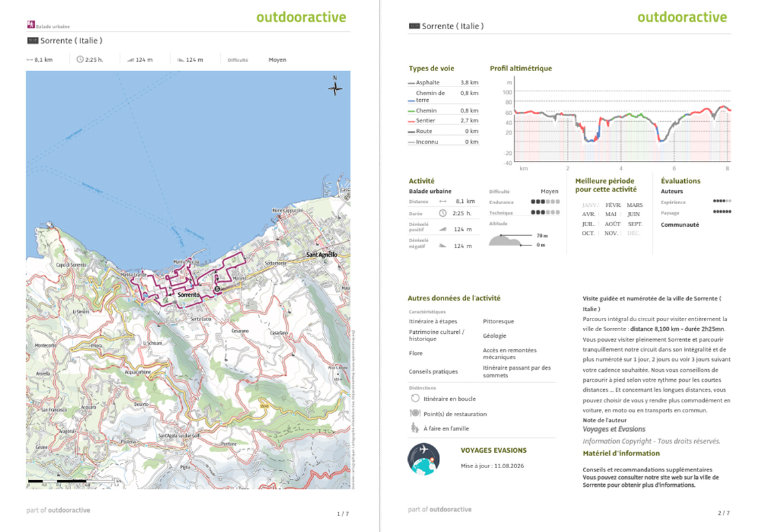Click the 'Sant Agnello' label on the map
The width and height of the screenshot is (758, 532).
tap(322, 255)
